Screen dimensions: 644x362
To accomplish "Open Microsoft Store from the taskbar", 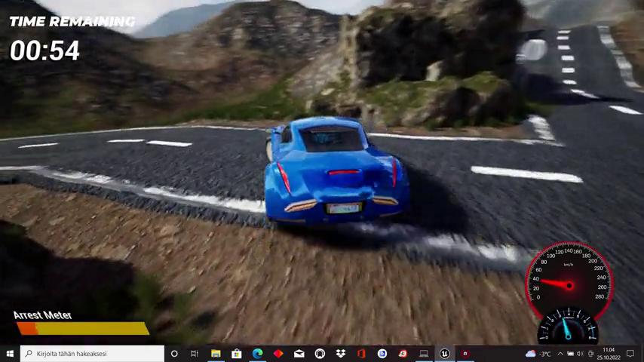I will tap(236, 354).
